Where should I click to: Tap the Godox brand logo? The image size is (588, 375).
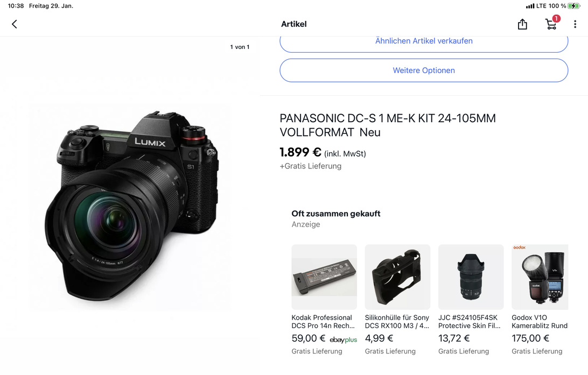[520, 247]
